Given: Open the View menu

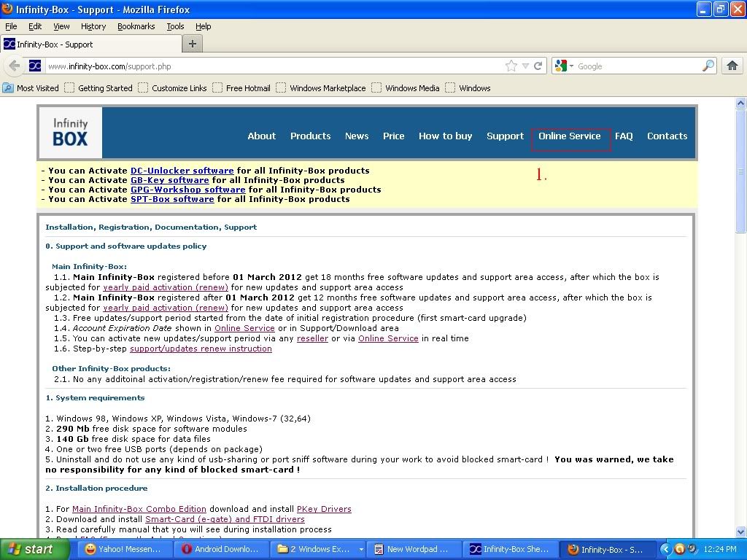Looking at the screenshot, I should click(61, 26).
